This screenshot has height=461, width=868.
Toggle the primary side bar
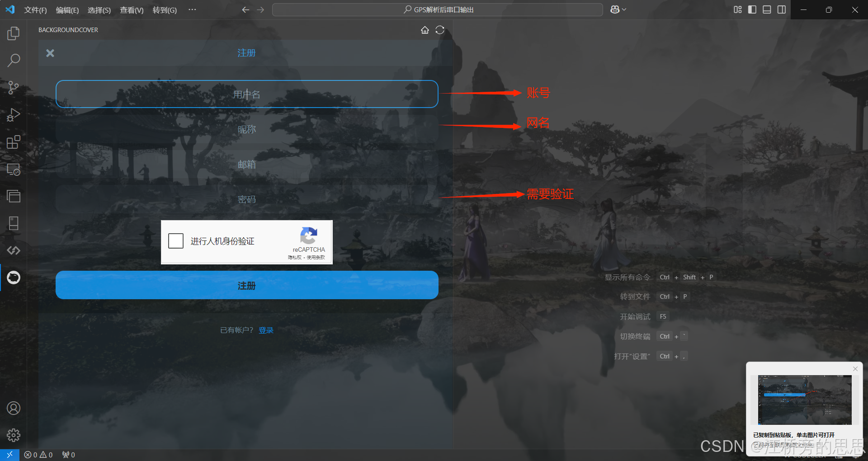pos(752,9)
